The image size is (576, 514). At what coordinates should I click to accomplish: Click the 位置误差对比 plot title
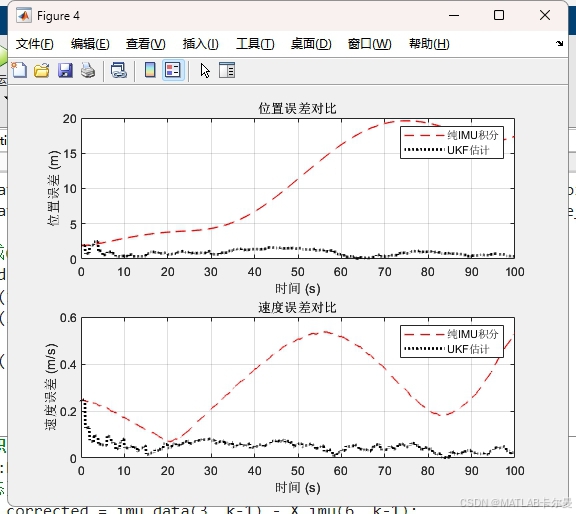pyautogui.click(x=297, y=108)
